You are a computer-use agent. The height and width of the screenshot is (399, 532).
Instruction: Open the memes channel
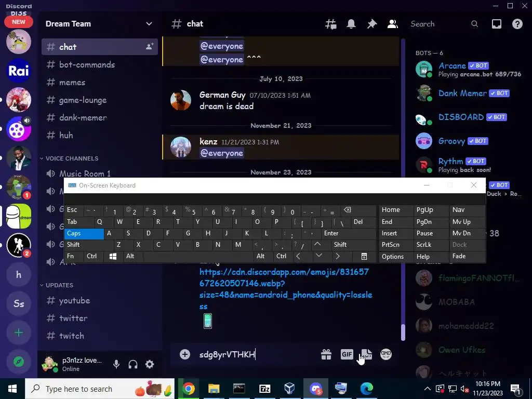pos(100,82)
